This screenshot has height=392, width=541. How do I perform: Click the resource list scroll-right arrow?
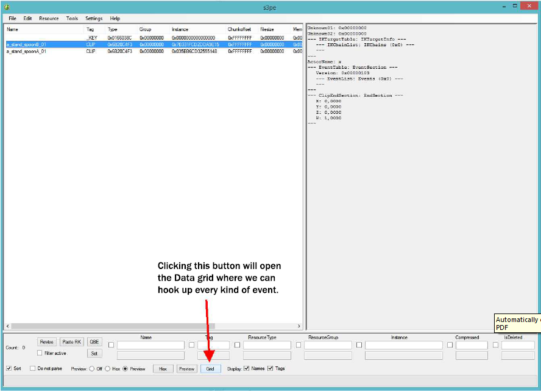click(x=299, y=326)
